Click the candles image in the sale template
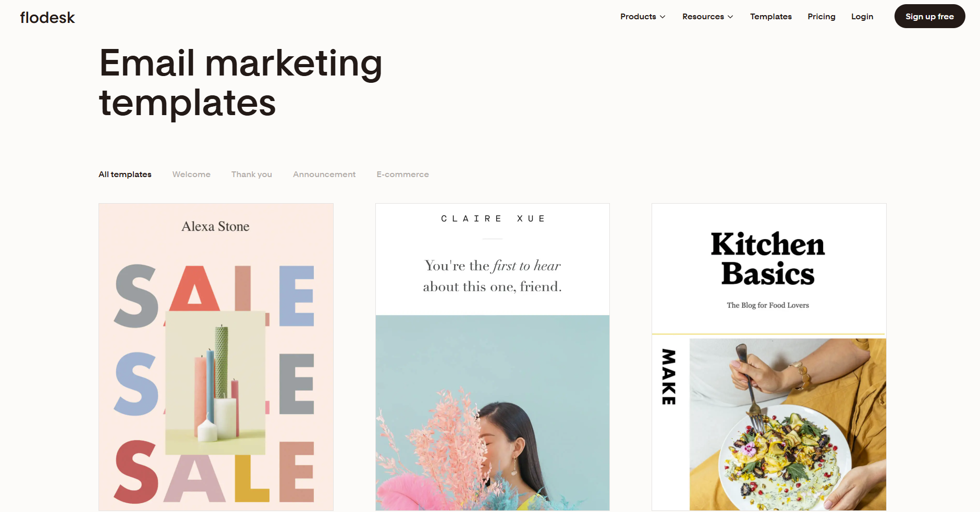 (215, 383)
